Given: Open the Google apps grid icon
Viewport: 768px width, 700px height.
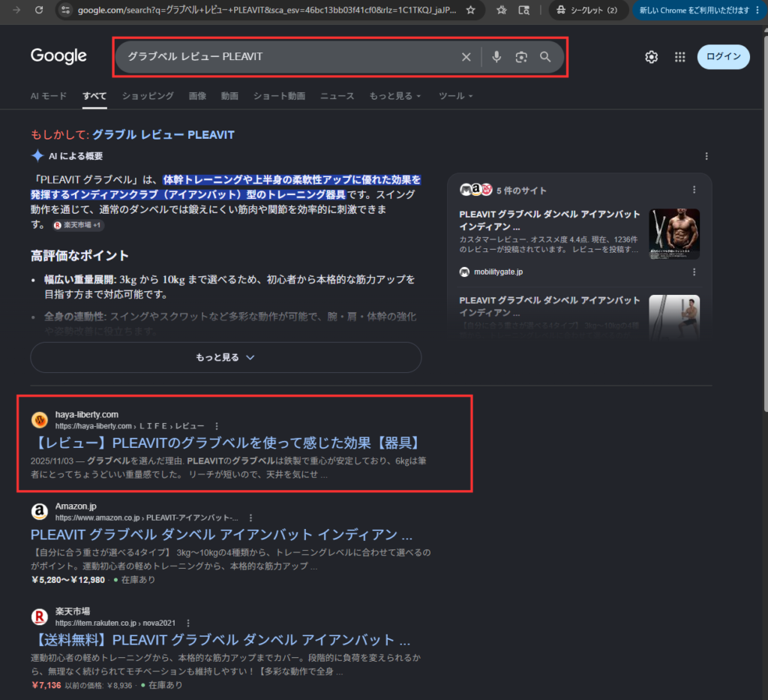Looking at the screenshot, I should click(679, 57).
